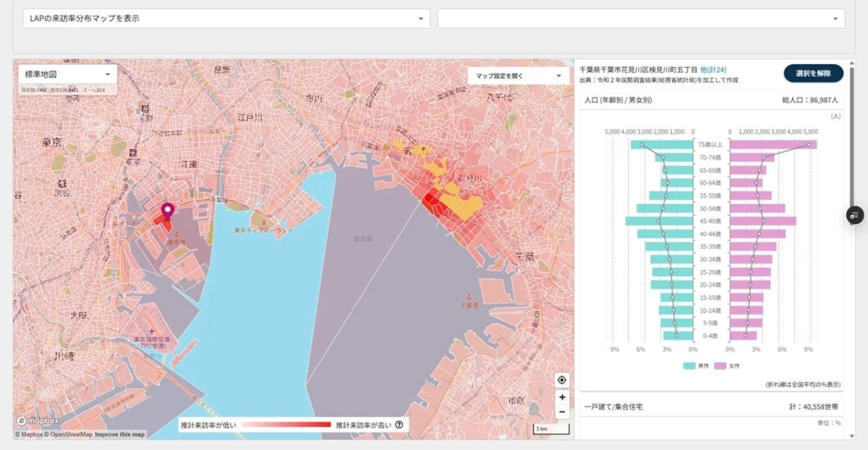Open the empty dropdown at top right
The image size is (868, 450).
(641, 19)
